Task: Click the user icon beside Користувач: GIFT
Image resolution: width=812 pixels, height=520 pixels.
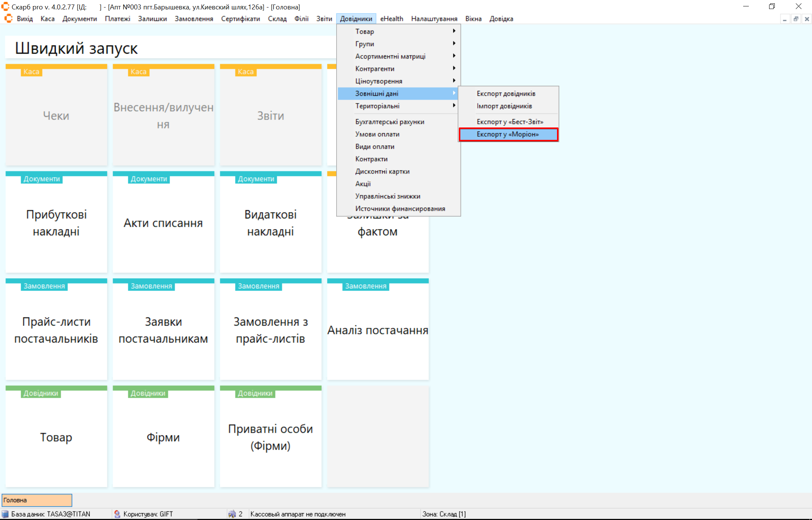Action: click(x=117, y=514)
